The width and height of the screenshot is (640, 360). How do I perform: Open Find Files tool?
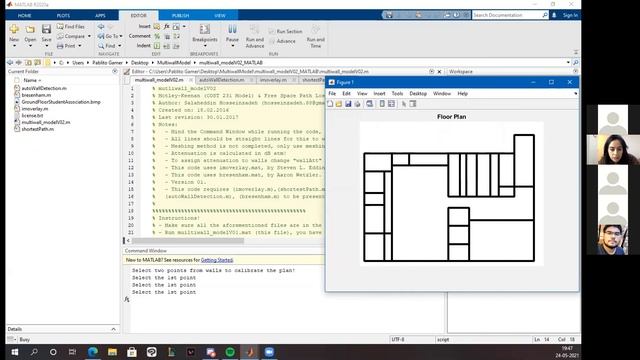pos(71,27)
